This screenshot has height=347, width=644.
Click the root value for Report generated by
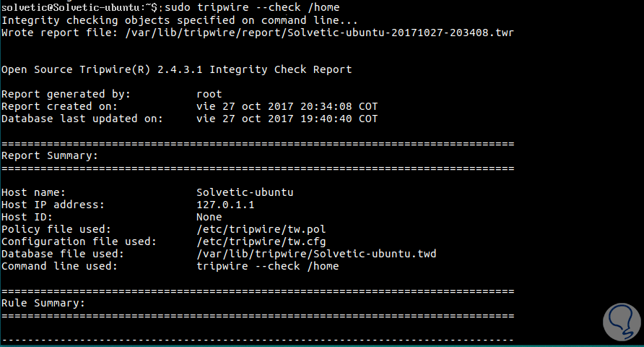click(209, 94)
